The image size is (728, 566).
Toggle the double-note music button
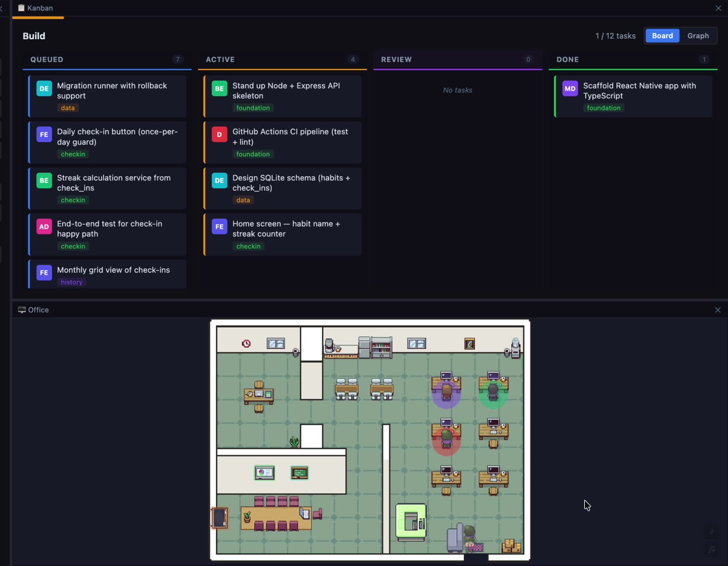pos(712,550)
